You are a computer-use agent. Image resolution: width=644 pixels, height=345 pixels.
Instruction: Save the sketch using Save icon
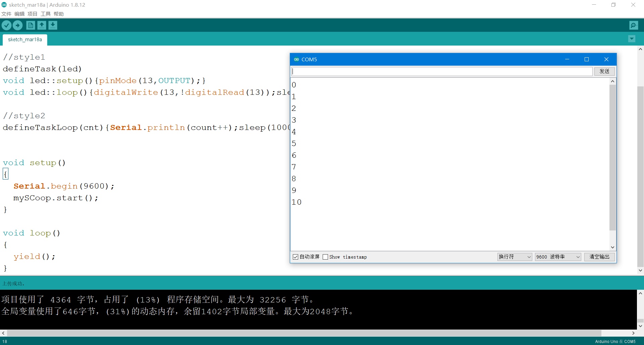[53, 25]
